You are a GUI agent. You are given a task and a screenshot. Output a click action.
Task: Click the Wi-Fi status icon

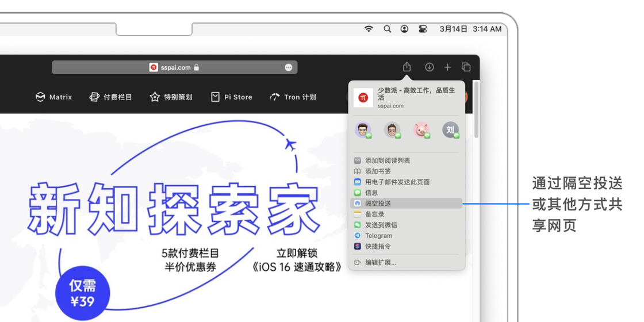[369, 29]
